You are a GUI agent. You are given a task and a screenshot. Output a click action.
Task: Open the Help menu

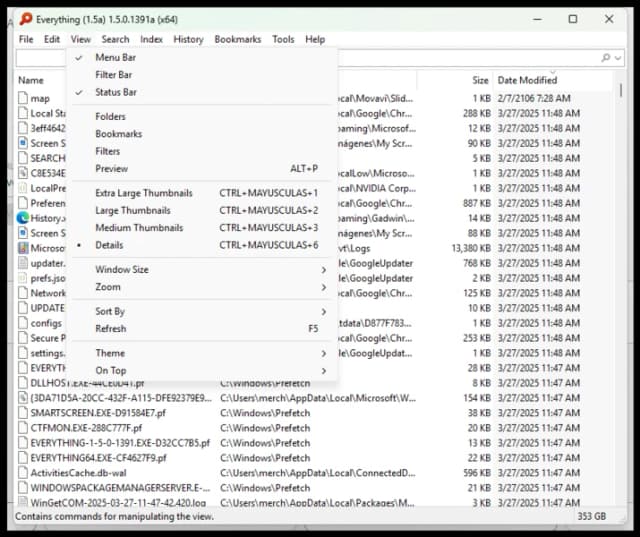[315, 39]
